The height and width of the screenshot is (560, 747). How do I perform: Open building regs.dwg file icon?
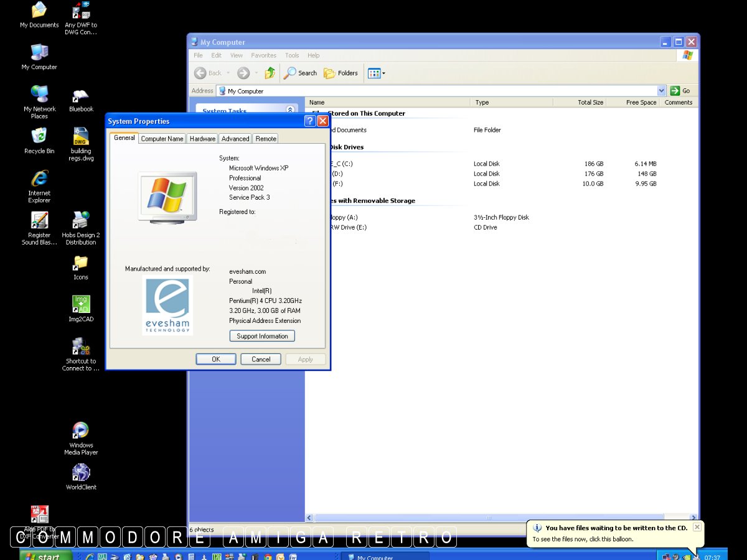pos(81,137)
